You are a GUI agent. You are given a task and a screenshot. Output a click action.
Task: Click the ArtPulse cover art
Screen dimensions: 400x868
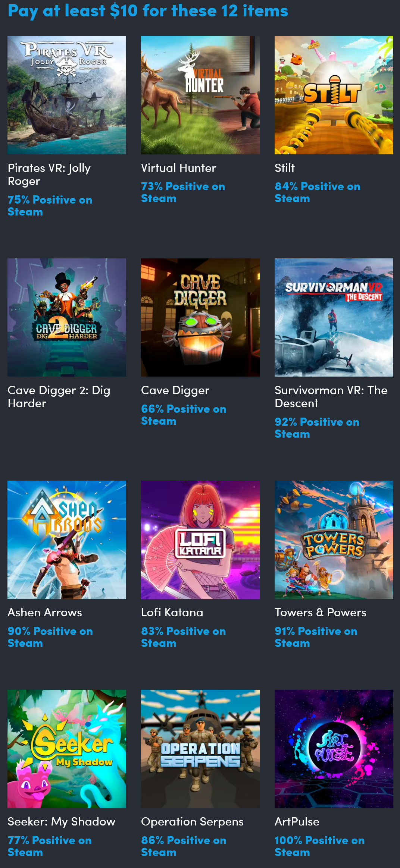pyautogui.click(x=334, y=749)
